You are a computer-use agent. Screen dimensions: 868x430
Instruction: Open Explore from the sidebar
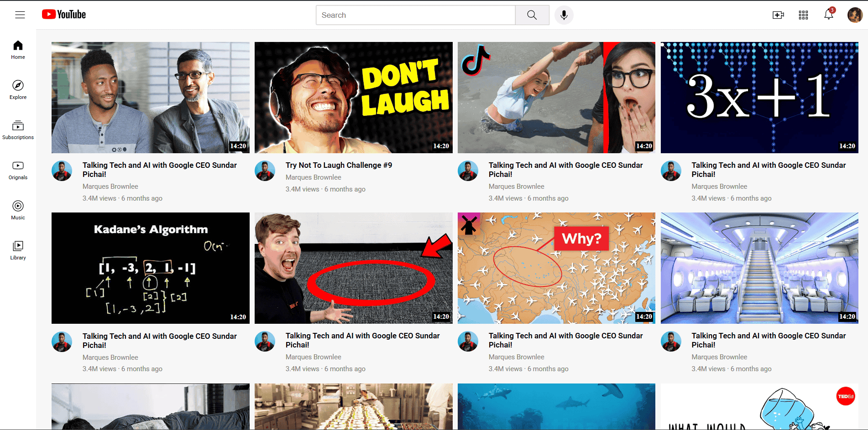18,90
